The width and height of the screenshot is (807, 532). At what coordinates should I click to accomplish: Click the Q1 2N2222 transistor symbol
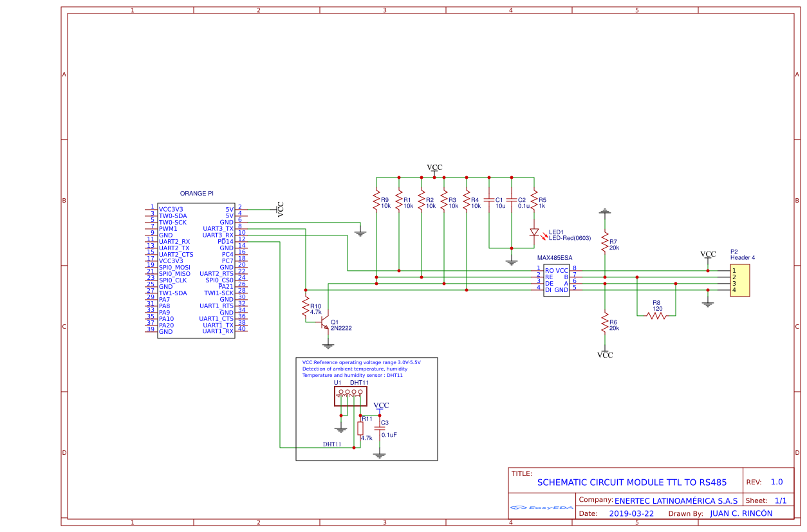pyautogui.click(x=326, y=322)
